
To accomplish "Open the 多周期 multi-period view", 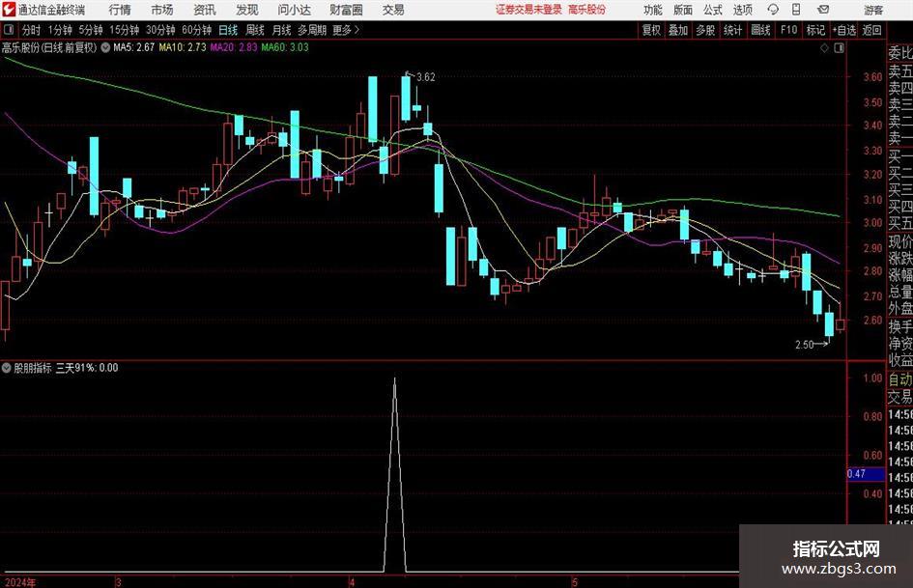I will (312, 30).
